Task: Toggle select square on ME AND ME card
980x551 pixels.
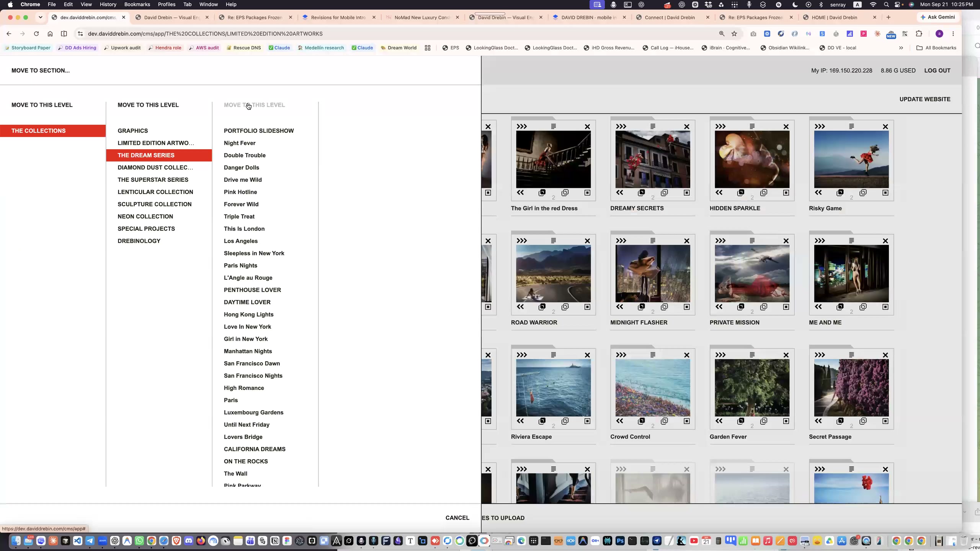Action: pyautogui.click(x=885, y=307)
